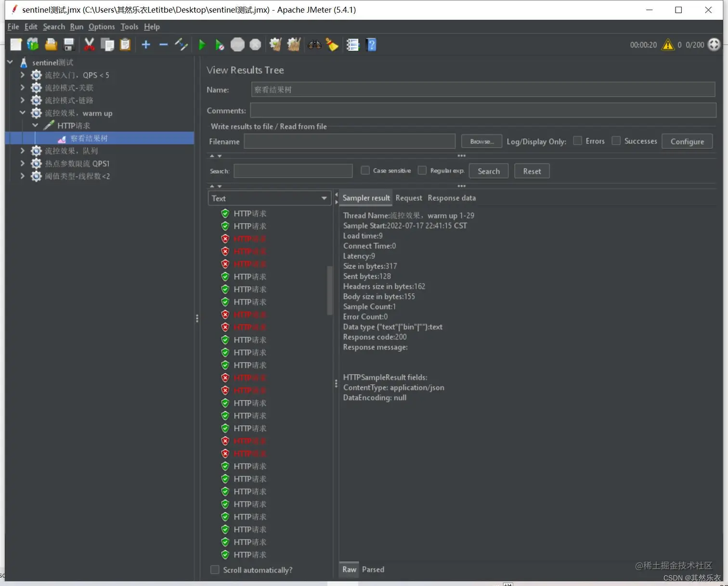
Task: Click the Cut scissors icon
Action: [x=89, y=45]
